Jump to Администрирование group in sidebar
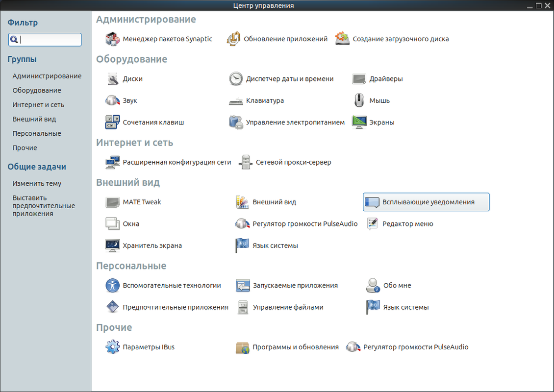 pyautogui.click(x=47, y=76)
